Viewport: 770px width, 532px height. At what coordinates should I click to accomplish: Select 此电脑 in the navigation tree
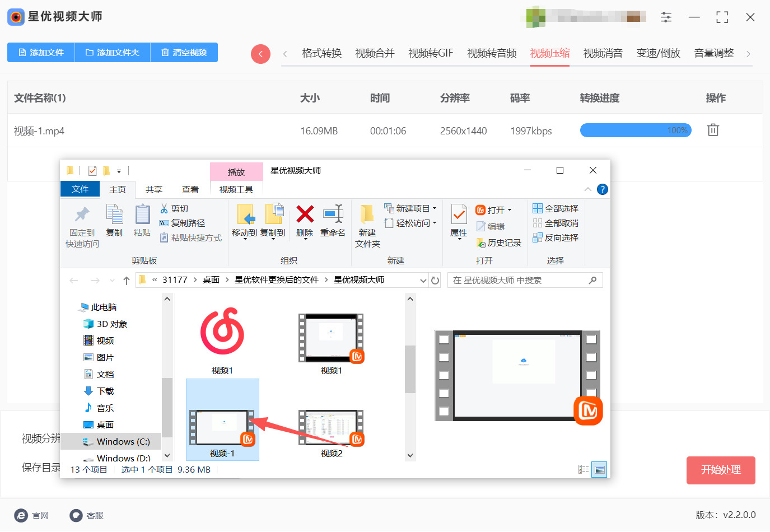click(99, 307)
